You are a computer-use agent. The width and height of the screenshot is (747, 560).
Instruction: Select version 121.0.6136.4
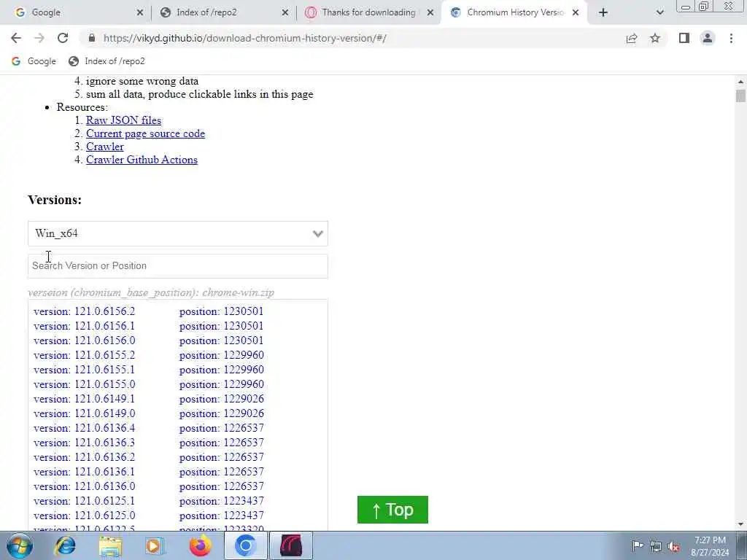pyautogui.click(x=85, y=428)
